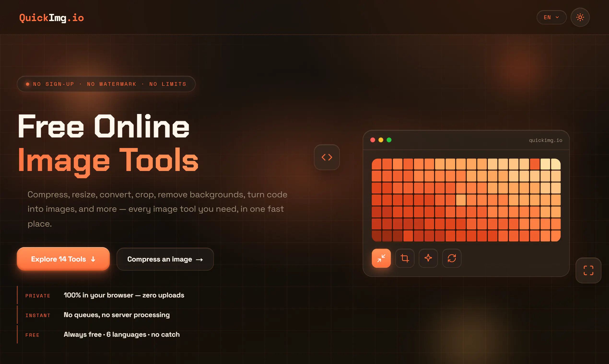609x364 pixels.
Task: Click the floating code brackets icon
Action: point(327,157)
